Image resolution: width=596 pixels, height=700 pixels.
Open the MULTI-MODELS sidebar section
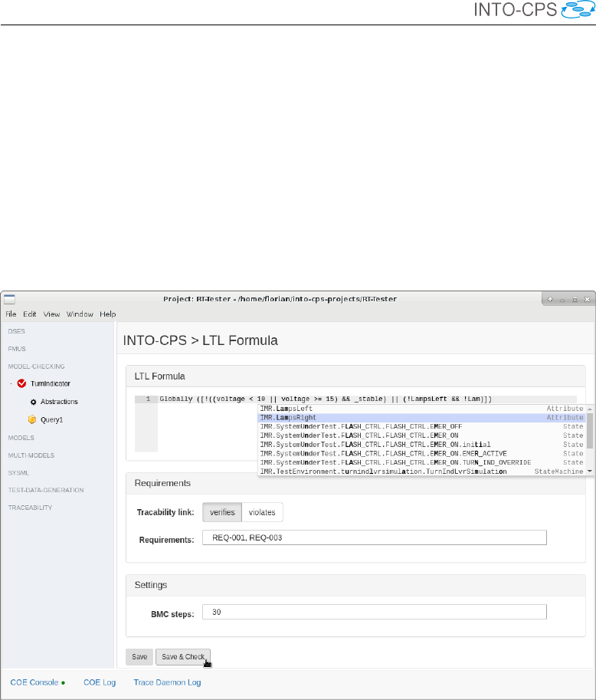[x=31, y=455]
